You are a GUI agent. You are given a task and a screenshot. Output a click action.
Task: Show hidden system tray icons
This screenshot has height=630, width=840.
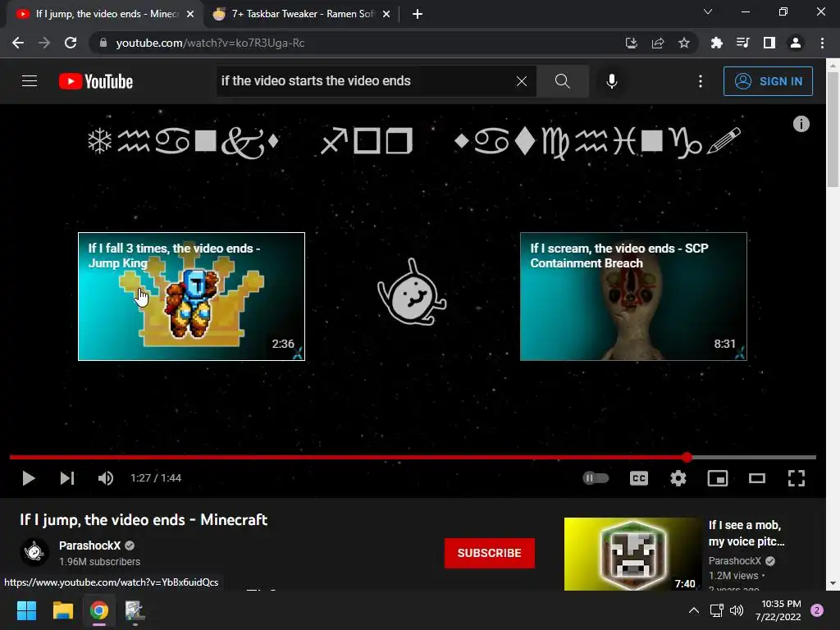click(x=694, y=610)
